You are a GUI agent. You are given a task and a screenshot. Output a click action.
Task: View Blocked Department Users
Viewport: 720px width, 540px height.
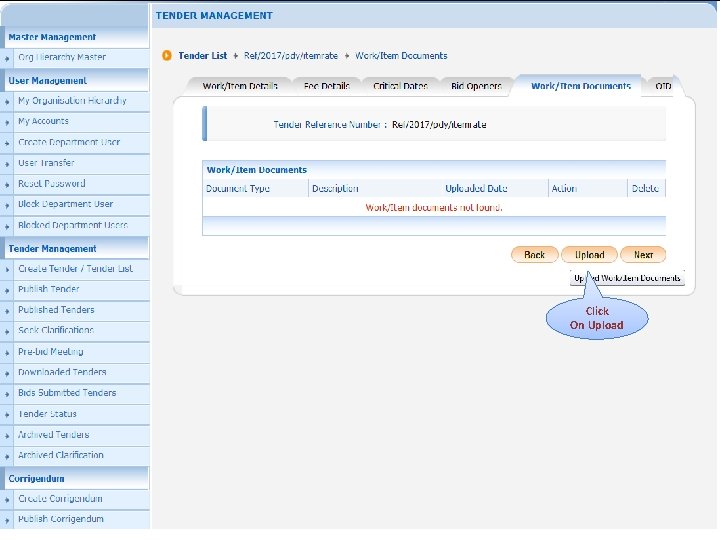pyautogui.click(x=73, y=225)
